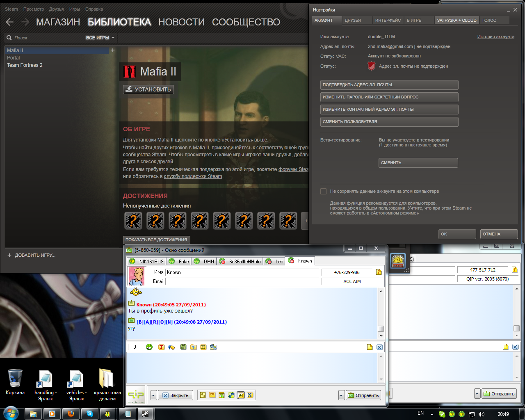Click История аккаунта link
This screenshot has height=420, width=525.
tap(495, 37)
